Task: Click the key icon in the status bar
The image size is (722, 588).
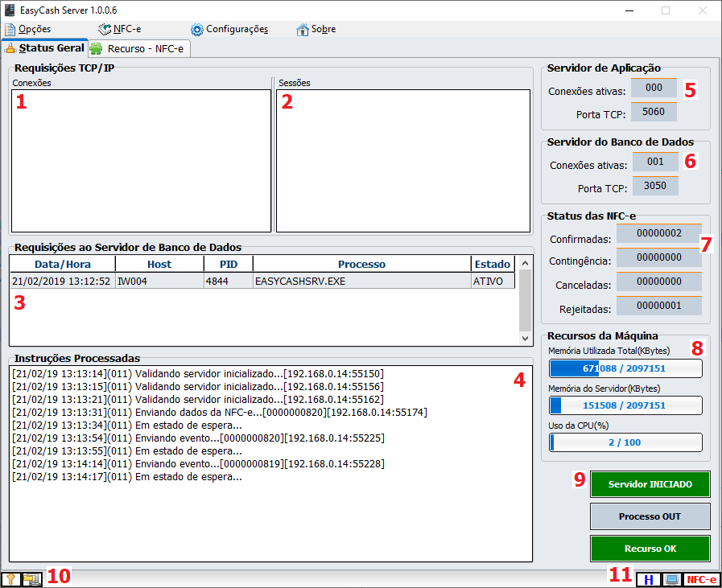Action: [x=12, y=578]
